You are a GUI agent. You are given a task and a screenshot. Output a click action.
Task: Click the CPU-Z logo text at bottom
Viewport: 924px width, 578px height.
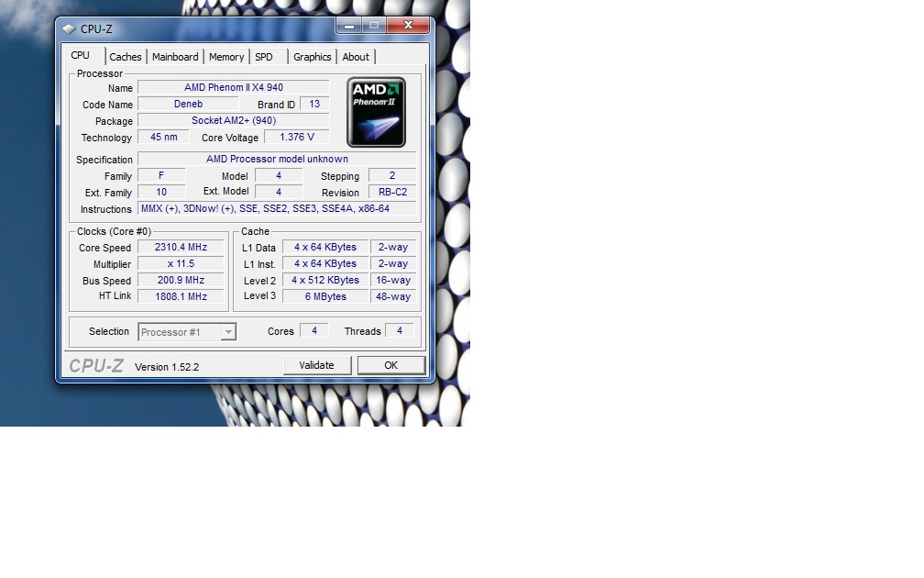tap(96, 366)
